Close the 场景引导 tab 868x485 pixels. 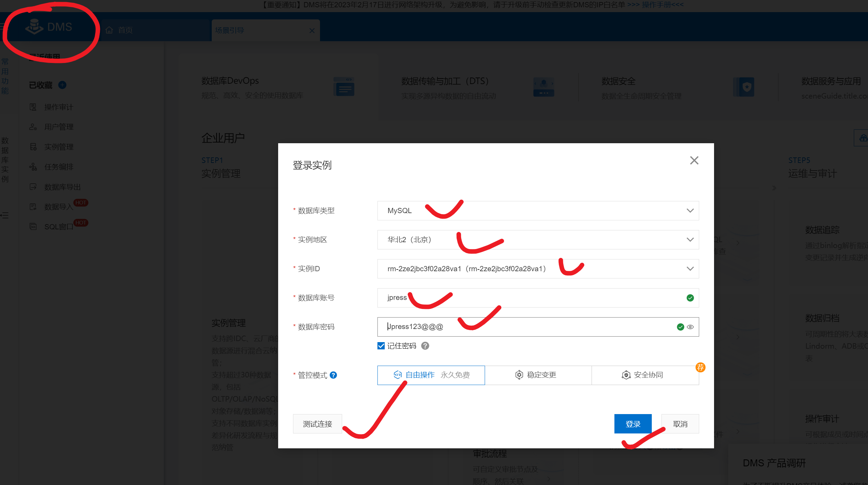[312, 30]
